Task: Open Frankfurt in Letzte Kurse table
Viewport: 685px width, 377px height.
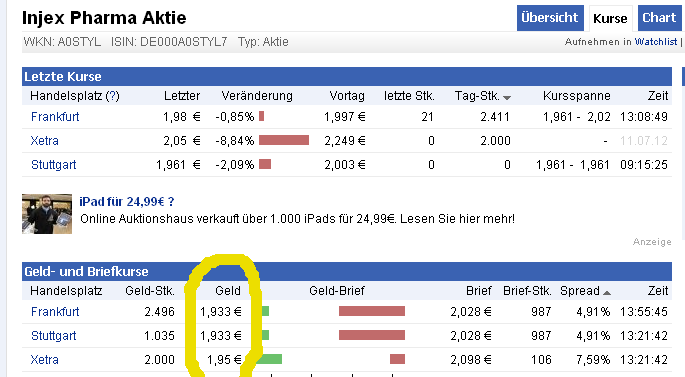Action: pyautogui.click(x=55, y=117)
